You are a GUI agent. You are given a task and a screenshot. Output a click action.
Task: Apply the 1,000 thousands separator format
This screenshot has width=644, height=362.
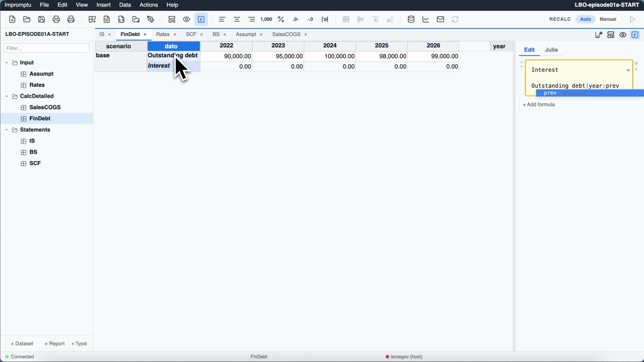266,19
